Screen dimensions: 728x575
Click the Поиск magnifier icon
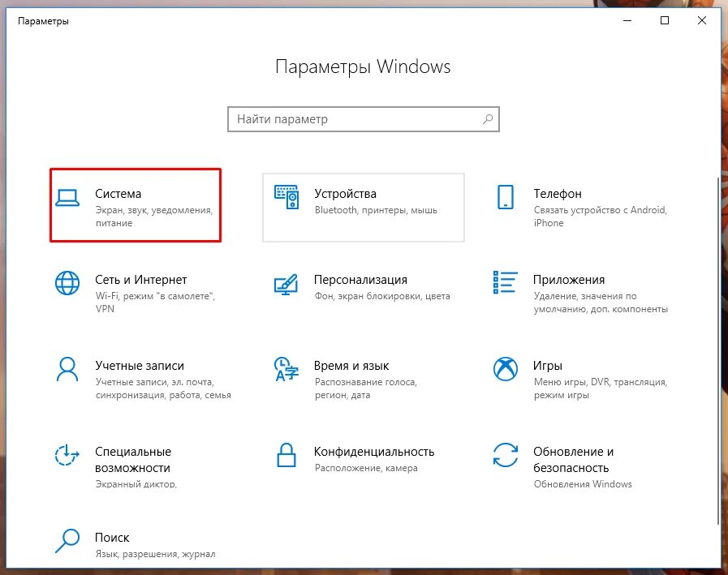click(x=67, y=541)
